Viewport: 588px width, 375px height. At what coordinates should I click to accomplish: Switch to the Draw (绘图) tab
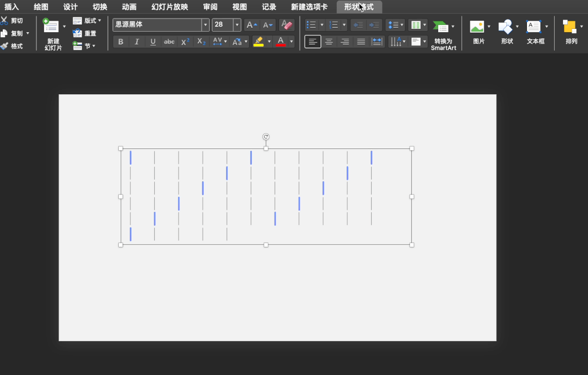[x=41, y=7]
